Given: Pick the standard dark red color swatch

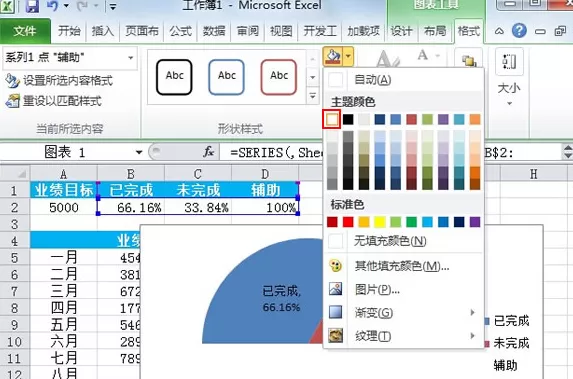Looking at the screenshot, I should click(x=332, y=221).
